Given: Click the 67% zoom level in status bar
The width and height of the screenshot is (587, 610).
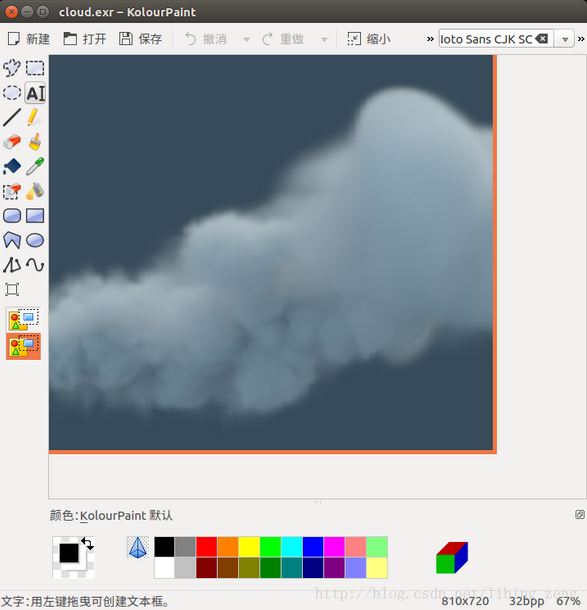Looking at the screenshot, I should pos(568,601).
